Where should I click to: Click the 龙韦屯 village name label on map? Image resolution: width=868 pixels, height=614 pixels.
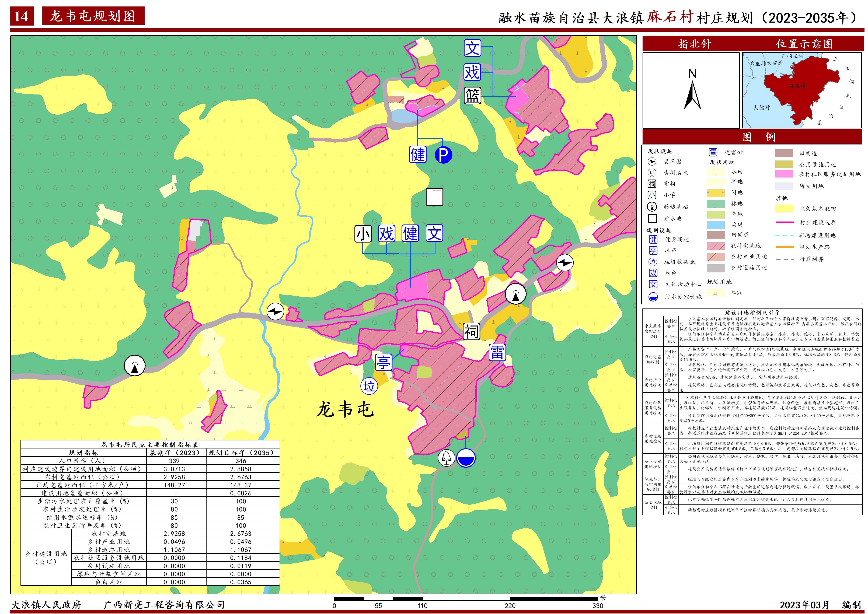[x=345, y=409]
